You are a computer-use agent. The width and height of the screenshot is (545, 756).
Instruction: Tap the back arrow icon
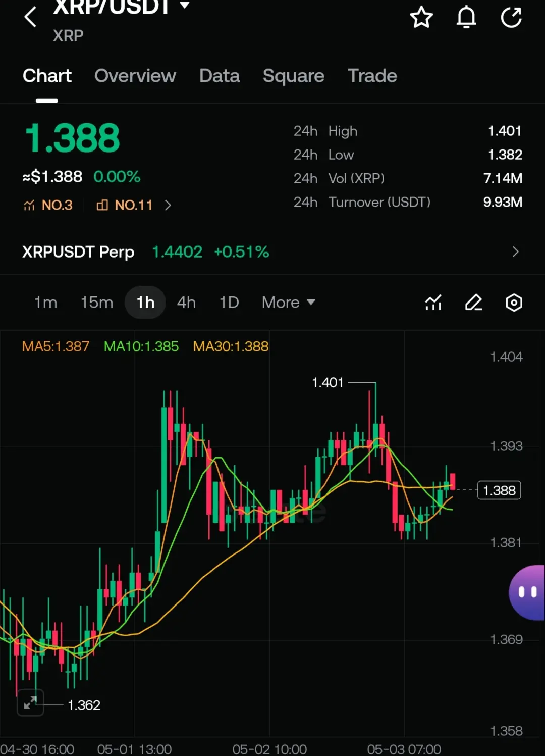coord(31,17)
